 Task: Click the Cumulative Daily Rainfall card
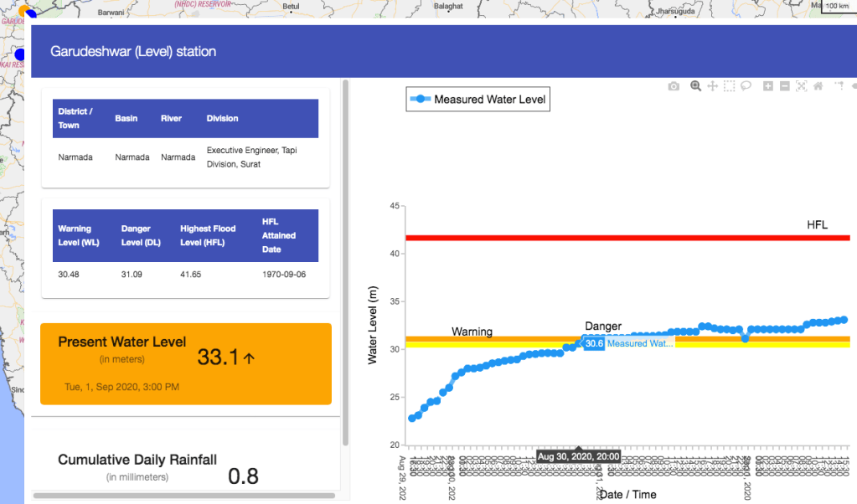(x=186, y=469)
